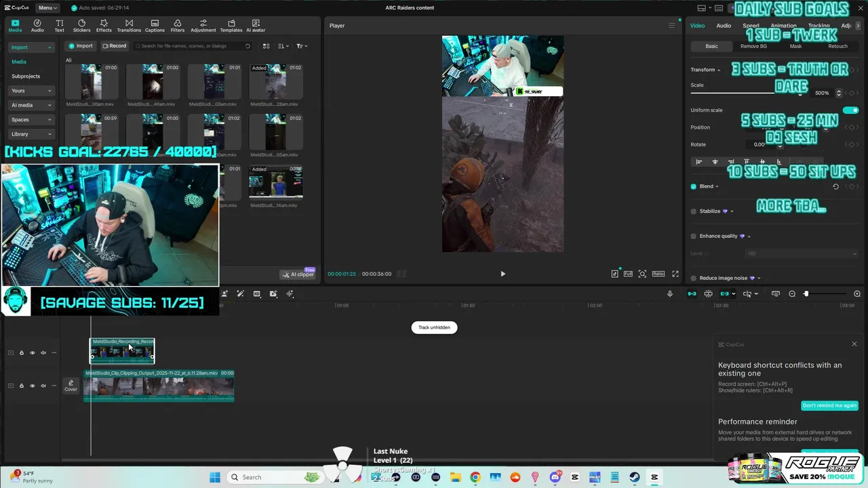The image size is (868, 488).
Task: Switch to the Audio properties tab
Action: click(x=724, y=26)
